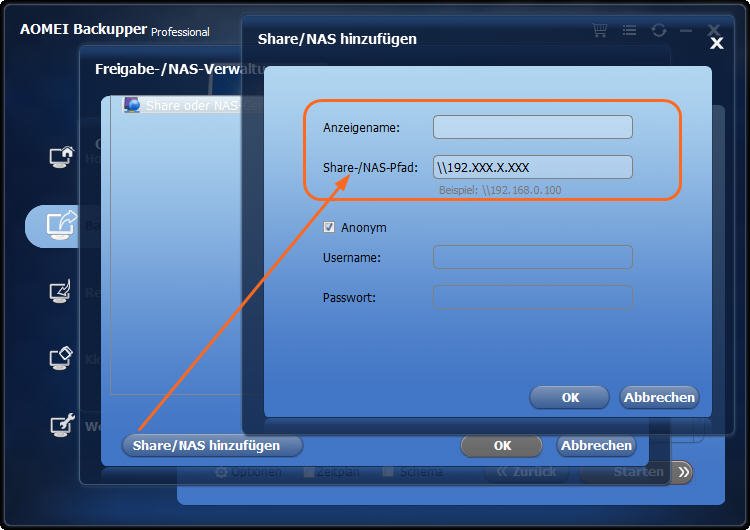This screenshot has width=750, height=530.
Task: Click the Share oder NAS network icon
Action: point(132,104)
